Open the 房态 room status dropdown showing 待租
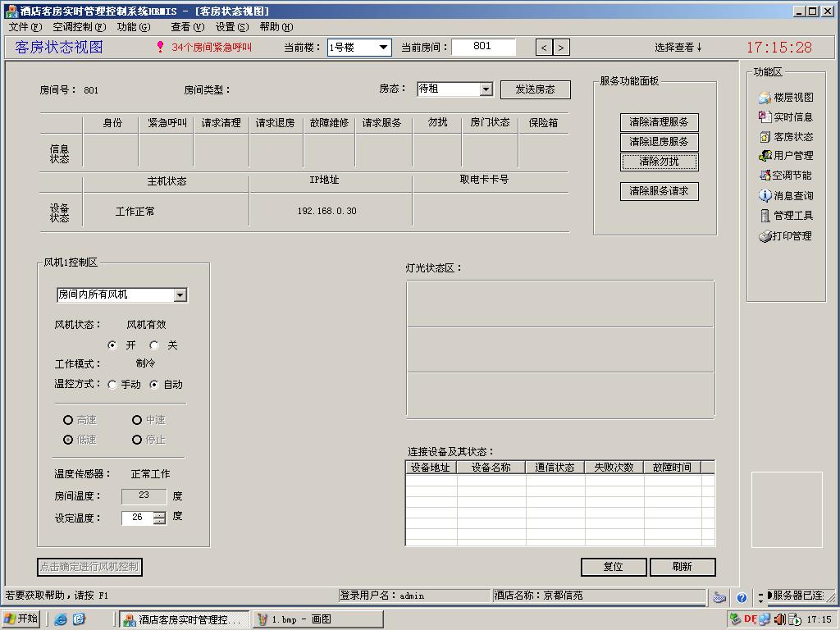 tap(486, 89)
